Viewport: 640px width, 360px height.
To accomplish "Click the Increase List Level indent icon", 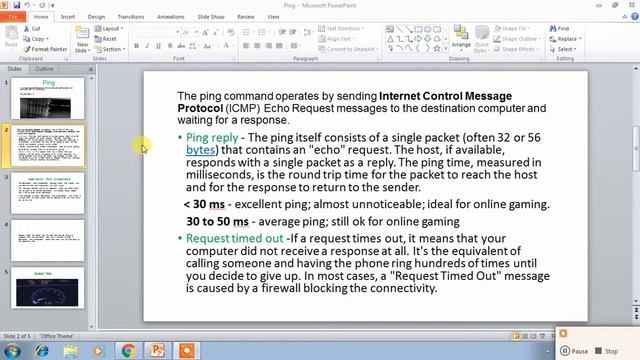I will (x=293, y=32).
